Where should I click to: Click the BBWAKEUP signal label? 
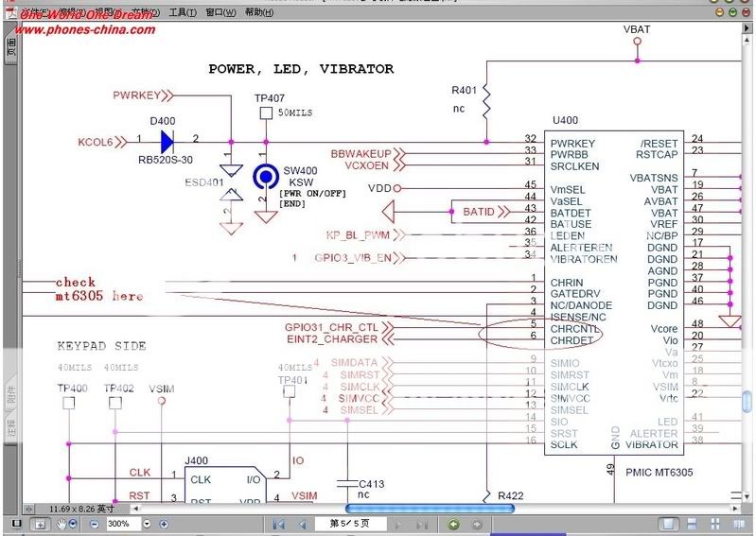tap(360, 154)
